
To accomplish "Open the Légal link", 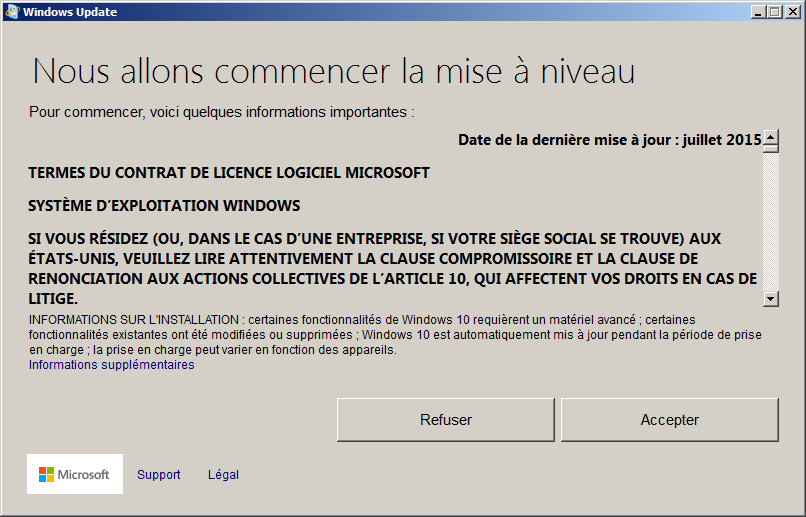I will click(x=223, y=474).
